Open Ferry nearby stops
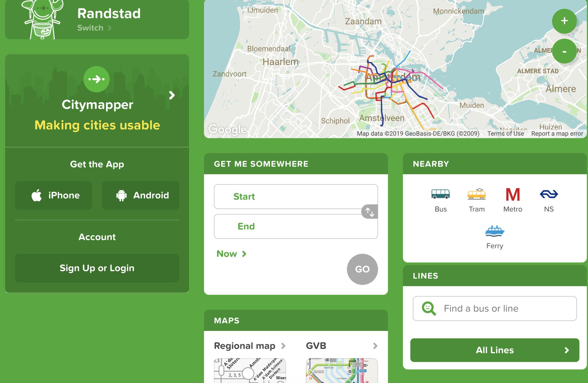Screen dimensions: 588x383 [x=495, y=237]
